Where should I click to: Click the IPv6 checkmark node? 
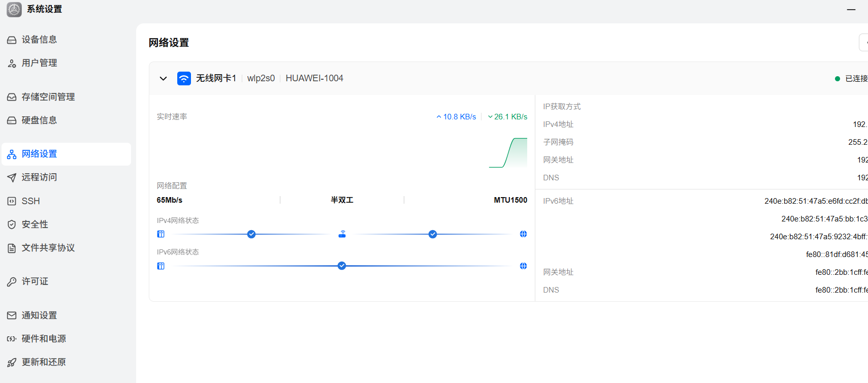point(342,266)
